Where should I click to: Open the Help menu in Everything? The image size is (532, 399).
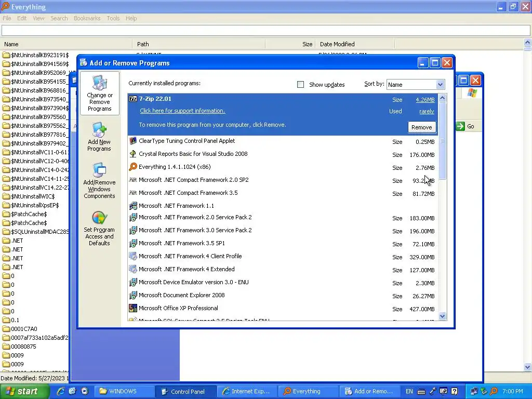tap(131, 18)
